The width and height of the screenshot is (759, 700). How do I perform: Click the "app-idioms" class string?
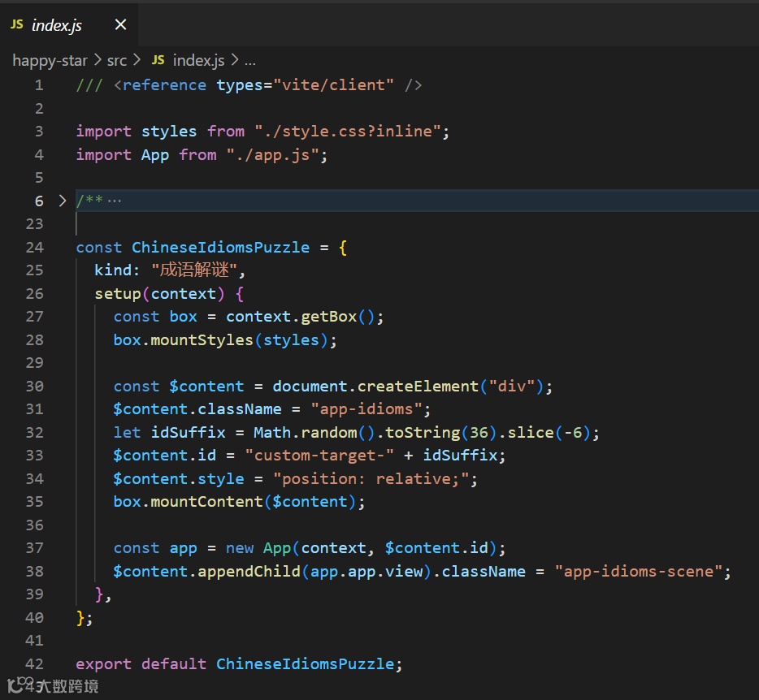tap(366, 409)
